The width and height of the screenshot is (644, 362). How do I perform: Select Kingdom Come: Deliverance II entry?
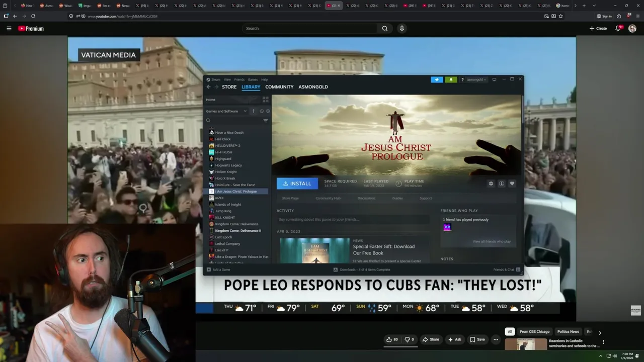click(x=237, y=231)
